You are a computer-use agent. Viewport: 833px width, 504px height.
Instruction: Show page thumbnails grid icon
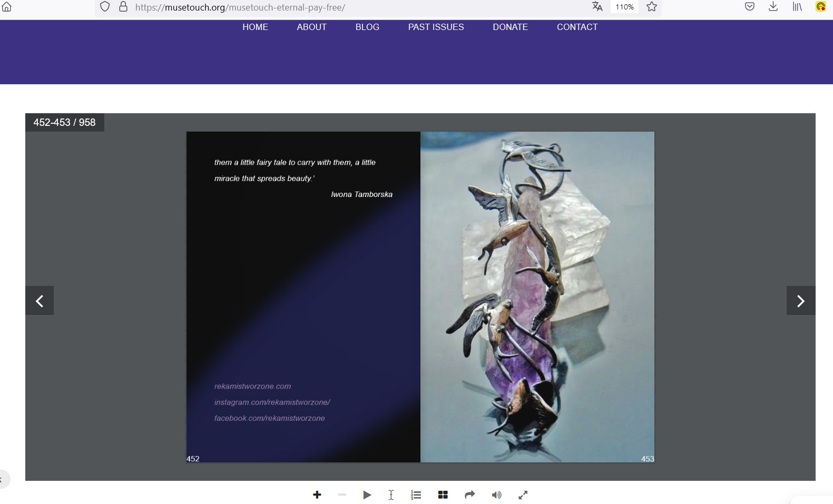pos(443,495)
